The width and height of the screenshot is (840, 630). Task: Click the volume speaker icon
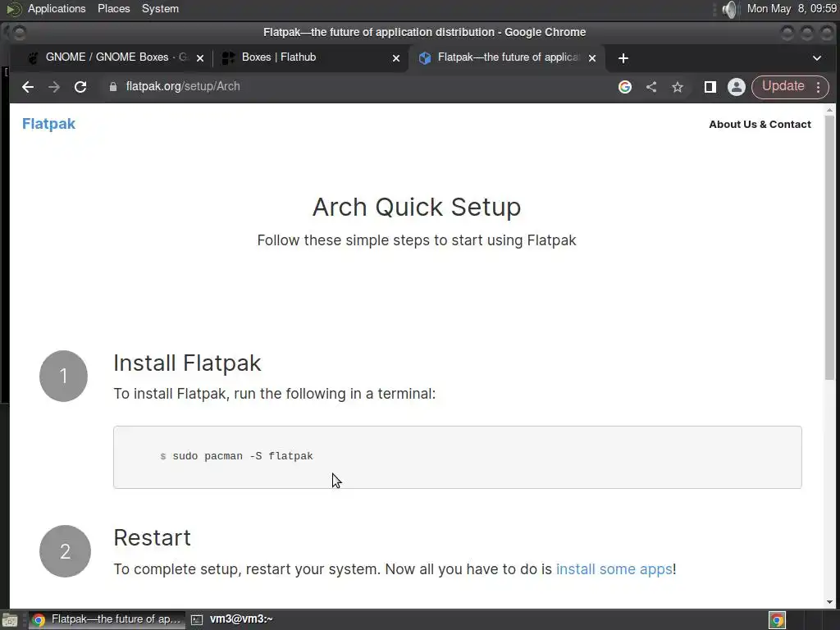[x=728, y=9]
